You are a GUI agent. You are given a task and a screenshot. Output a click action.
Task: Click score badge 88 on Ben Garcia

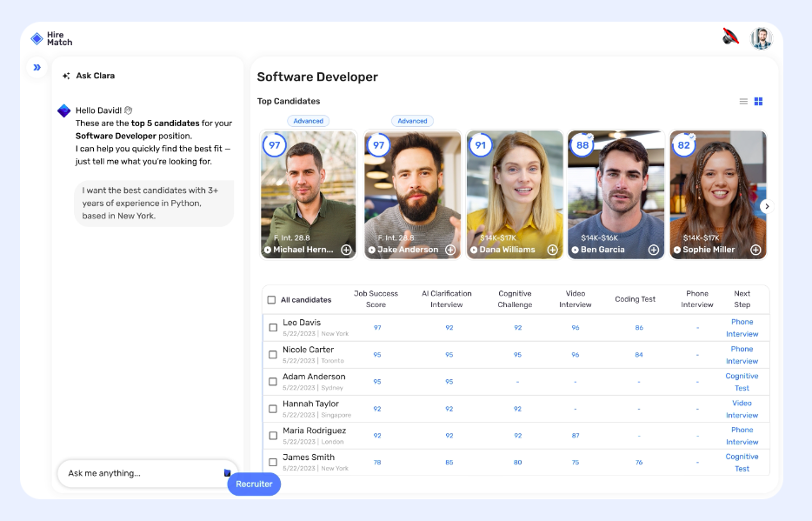tap(582, 145)
